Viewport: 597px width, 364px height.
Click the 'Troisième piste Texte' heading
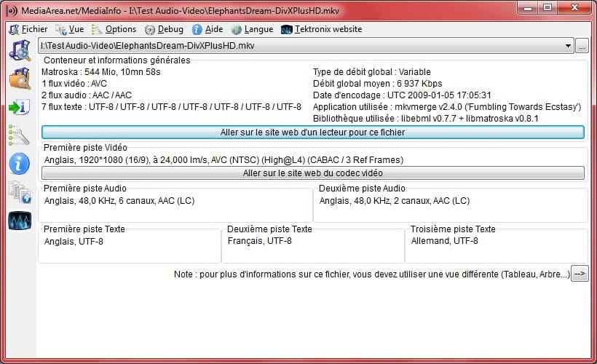tap(453, 229)
